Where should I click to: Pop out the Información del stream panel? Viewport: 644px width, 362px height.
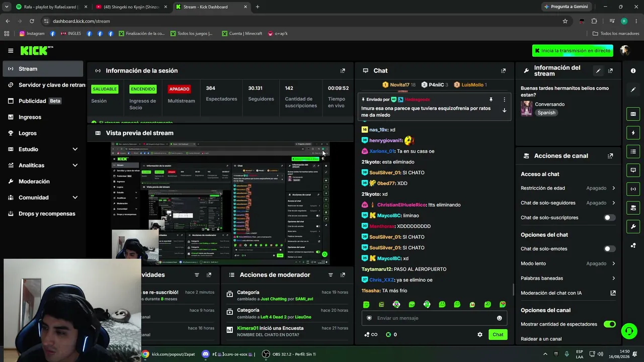tap(610, 71)
